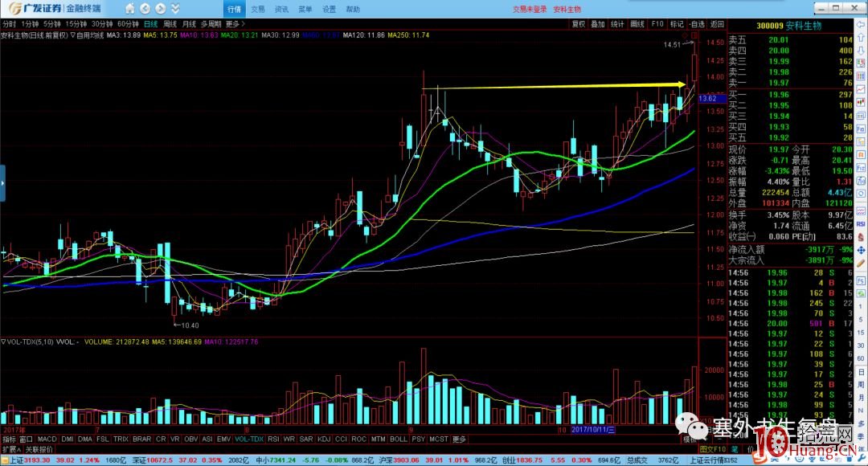The image size is (868, 466).
Task: Switch chart to 60分钟 period
Action: pos(128,24)
